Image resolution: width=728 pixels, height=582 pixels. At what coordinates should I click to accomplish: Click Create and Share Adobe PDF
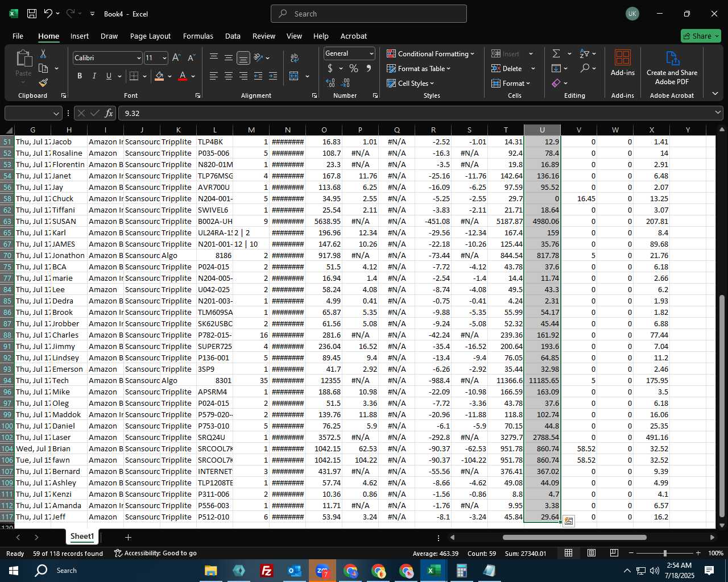[672, 68]
